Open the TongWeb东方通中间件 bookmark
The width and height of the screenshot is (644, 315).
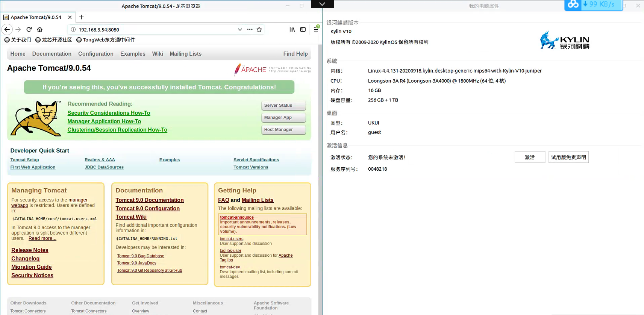click(106, 39)
